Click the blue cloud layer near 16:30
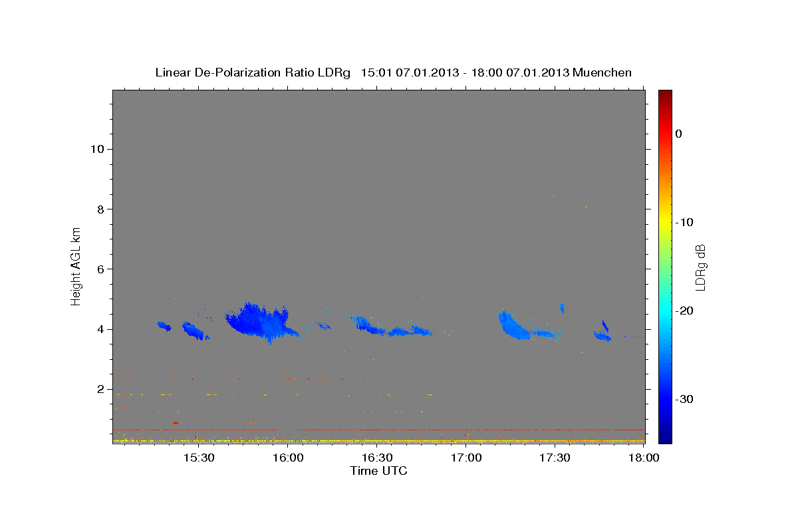This screenshot has width=798, height=532. coord(392,327)
